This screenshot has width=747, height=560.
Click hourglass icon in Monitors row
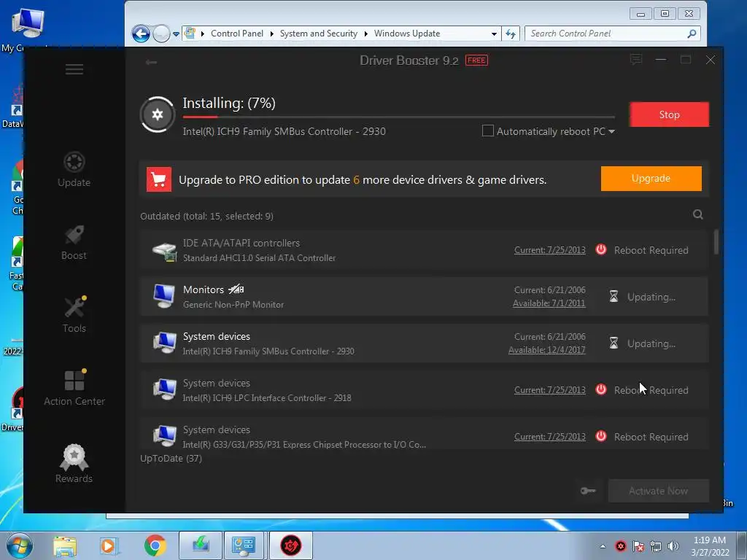[614, 297]
